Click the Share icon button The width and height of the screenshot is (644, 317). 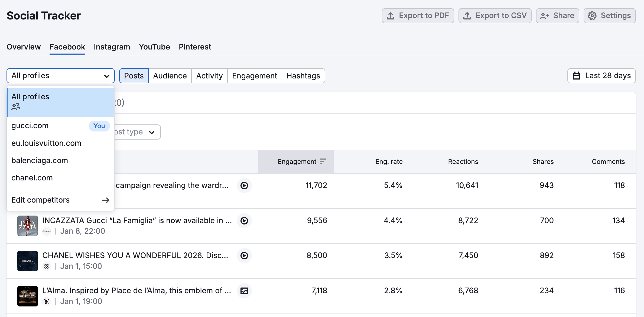coord(544,16)
